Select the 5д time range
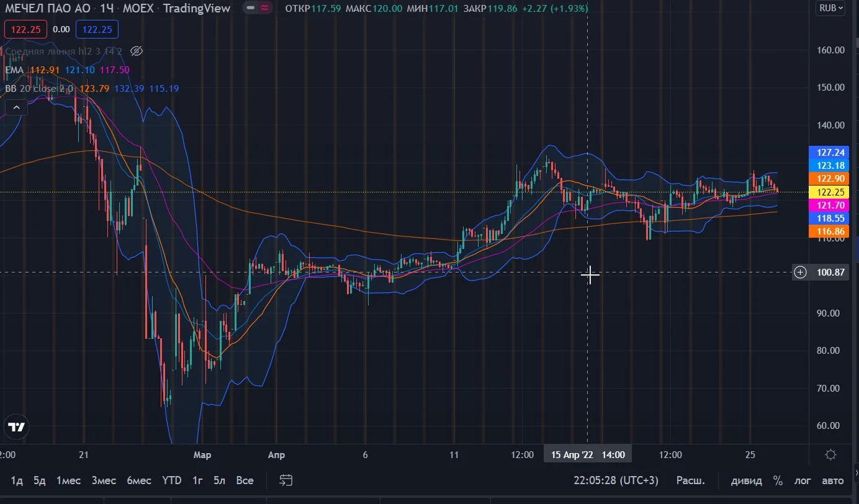Screen dimensions: 859x504 (40, 480)
